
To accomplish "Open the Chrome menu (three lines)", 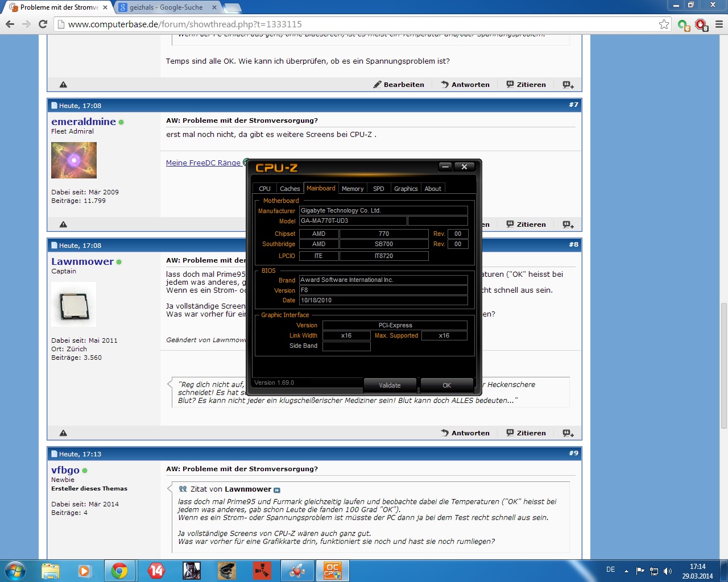I will point(719,24).
